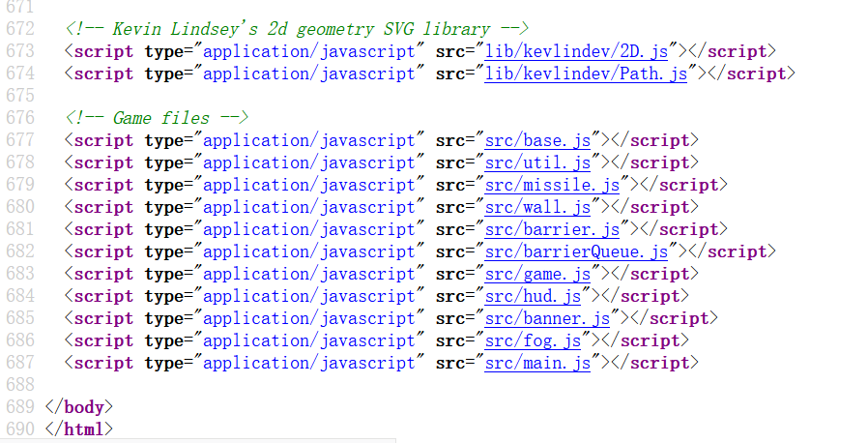Click the closing body tag
Image resolution: width=868 pixels, height=443 pixels.
point(79,407)
